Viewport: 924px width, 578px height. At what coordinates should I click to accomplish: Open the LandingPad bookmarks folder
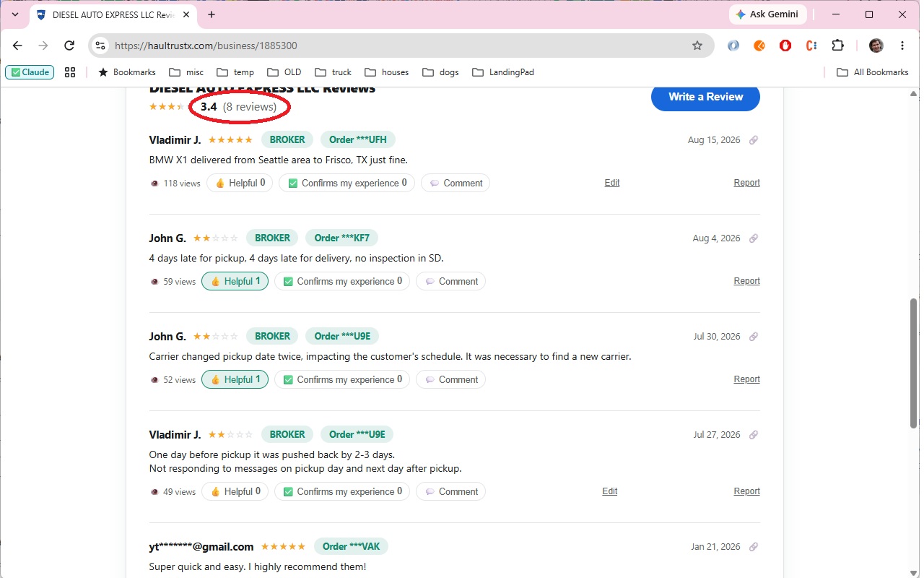[503, 72]
